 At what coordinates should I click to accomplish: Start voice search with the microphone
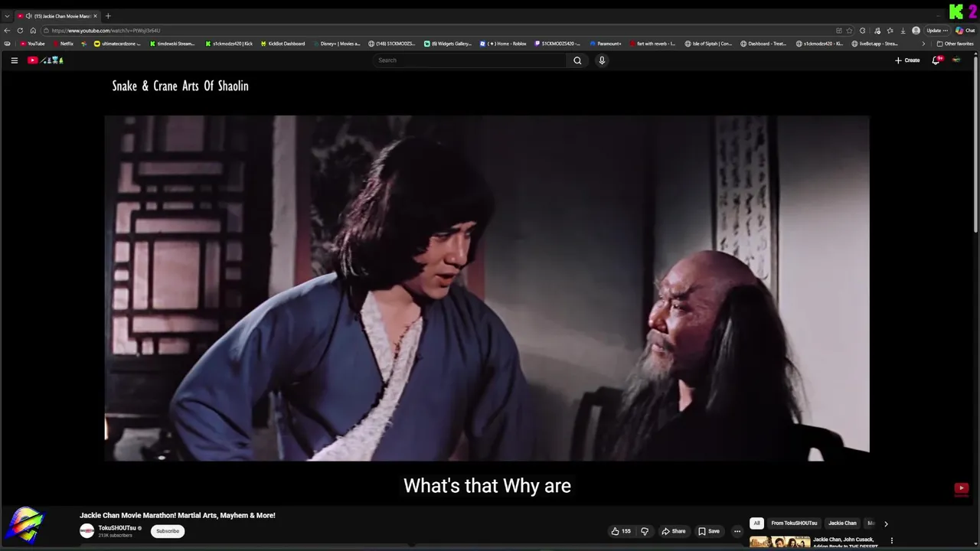tap(602, 60)
